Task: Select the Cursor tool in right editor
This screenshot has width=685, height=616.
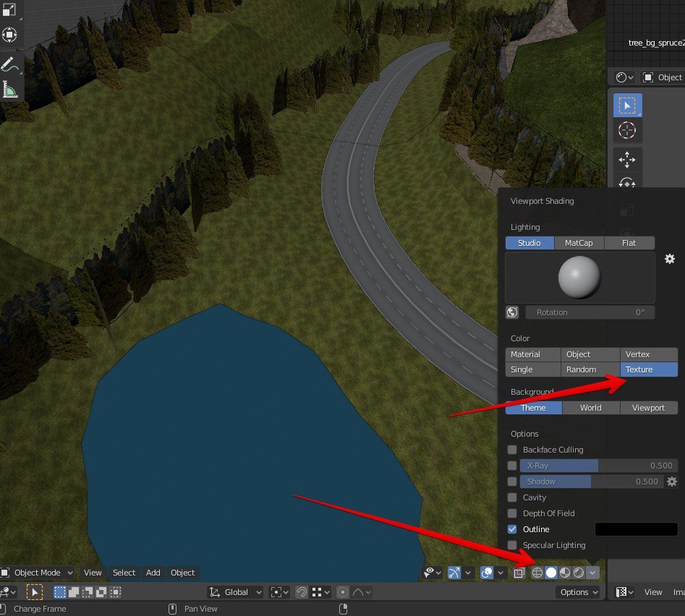Action: 627,130
